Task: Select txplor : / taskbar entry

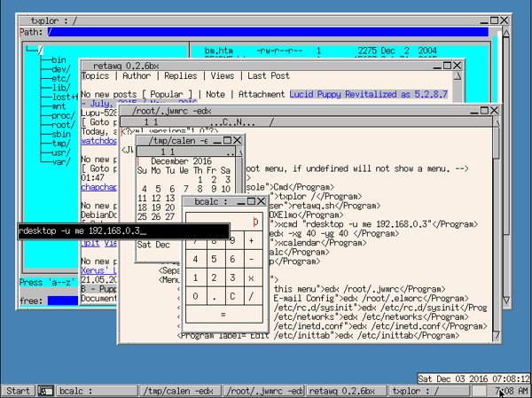Action: click(429, 391)
